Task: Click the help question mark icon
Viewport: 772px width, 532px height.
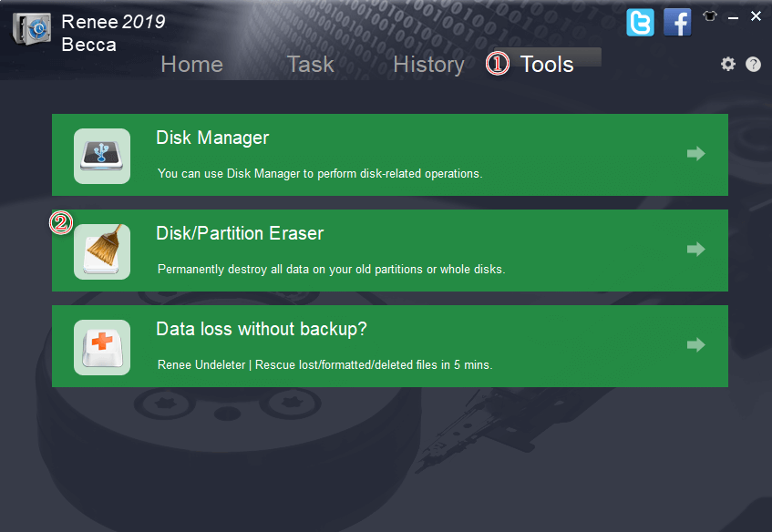Action: (x=753, y=64)
